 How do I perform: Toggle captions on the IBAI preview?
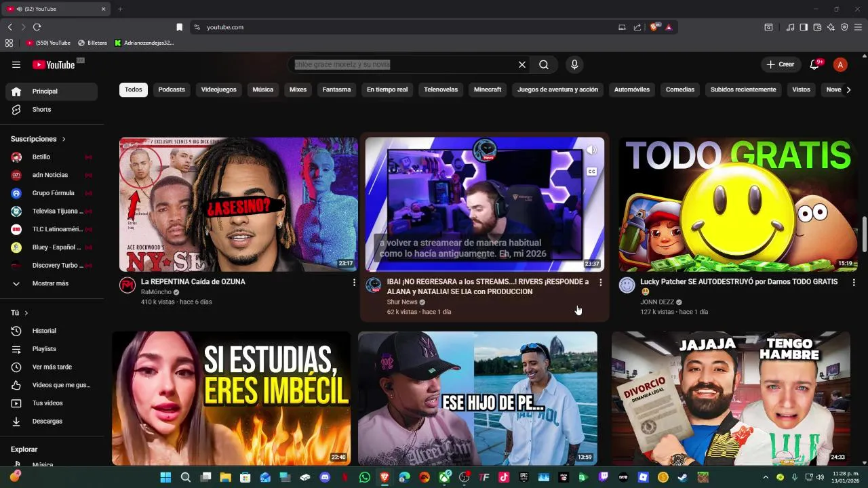coord(591,171)
